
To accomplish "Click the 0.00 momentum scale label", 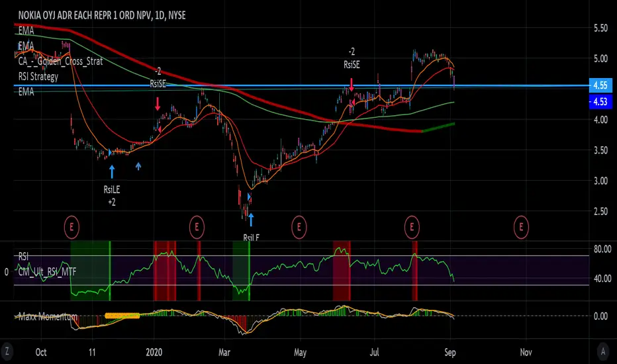I will tap(600, 316).
